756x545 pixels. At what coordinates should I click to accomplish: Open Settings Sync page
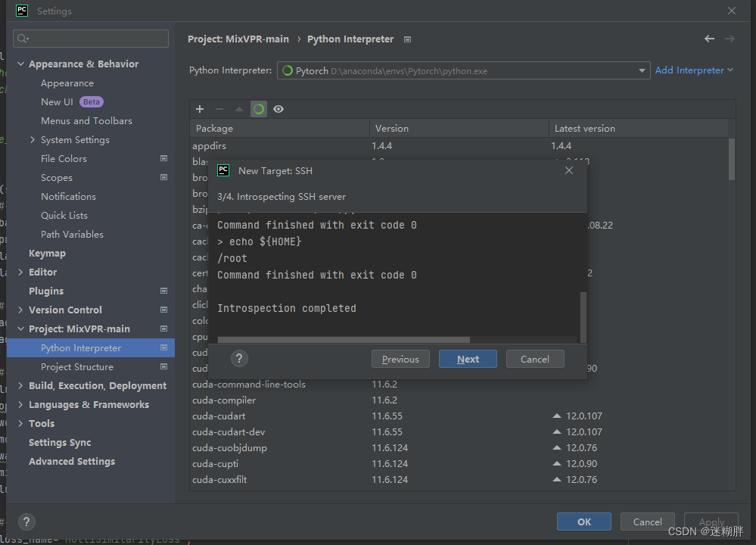(x=59, y=442)
